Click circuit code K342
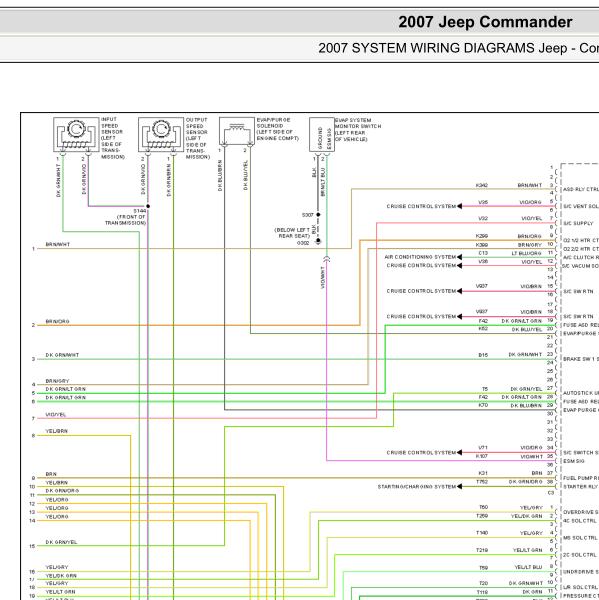The width and height of the screenshot is (599, 600). coord(481,185)
